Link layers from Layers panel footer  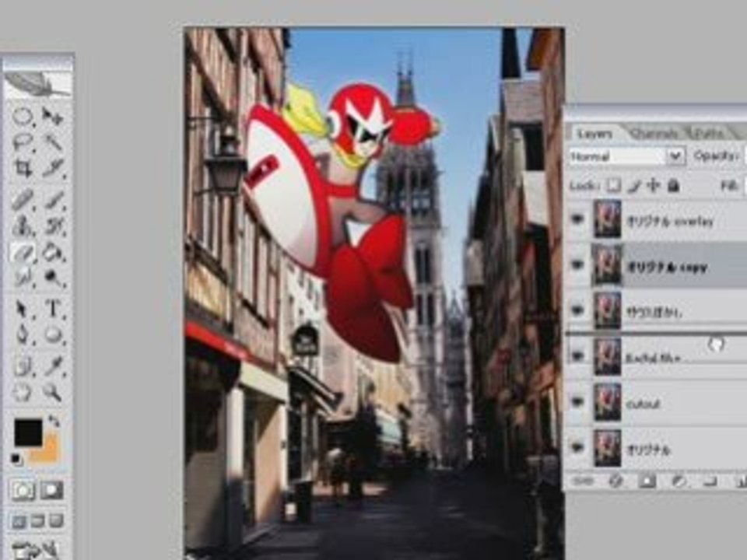[x=581, y=481]
